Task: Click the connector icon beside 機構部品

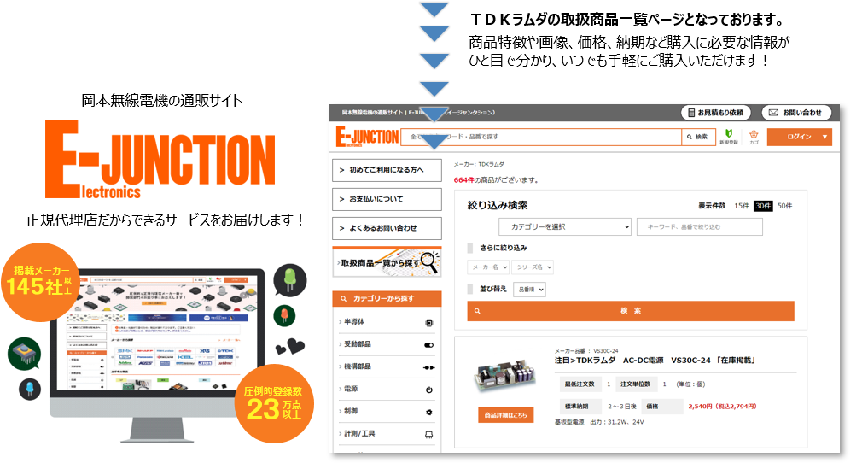Action: 428,367
